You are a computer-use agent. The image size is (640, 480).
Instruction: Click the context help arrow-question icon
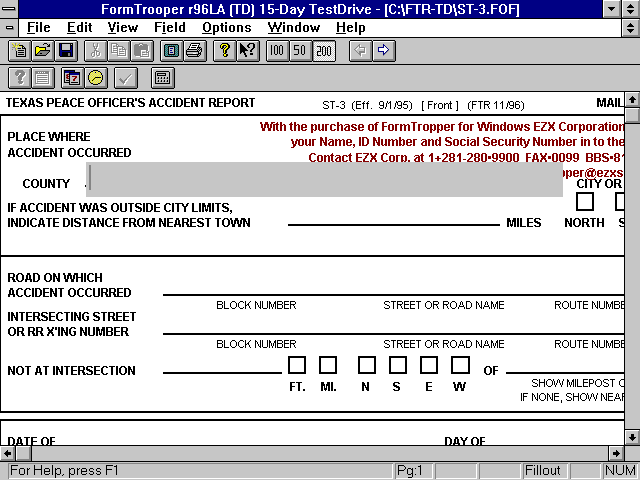(x=247, y=50)
